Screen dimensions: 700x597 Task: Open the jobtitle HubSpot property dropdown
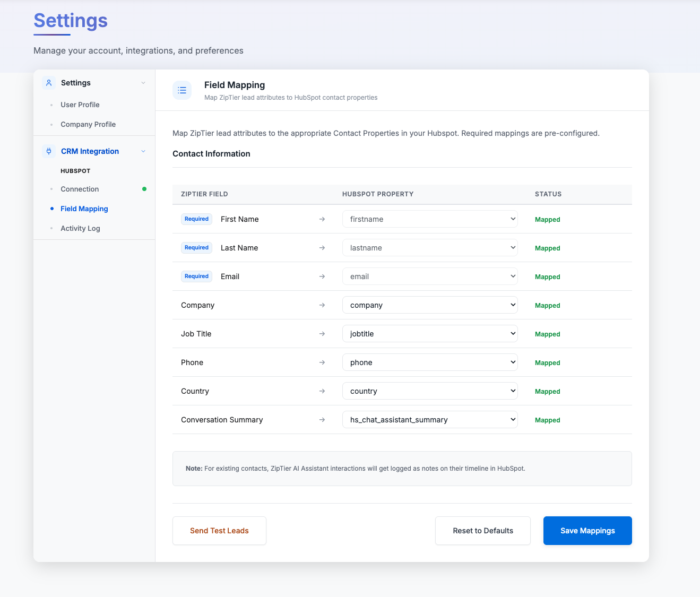click(430, 334)
